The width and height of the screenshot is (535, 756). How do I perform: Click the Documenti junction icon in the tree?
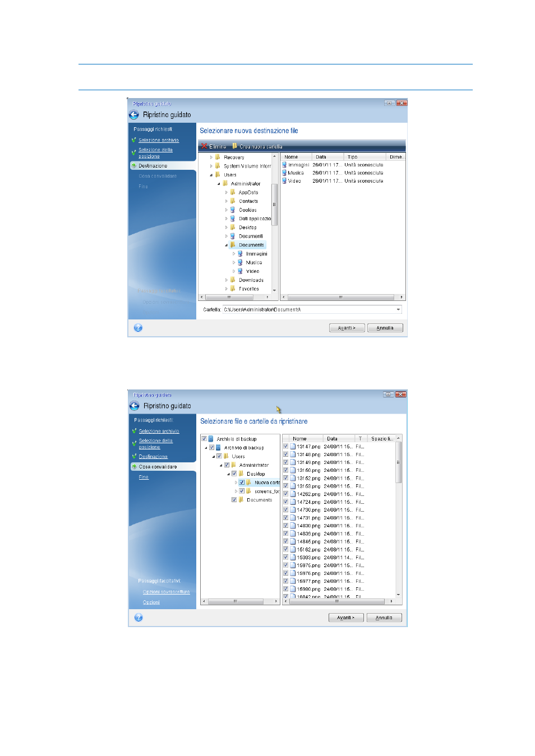pyautogui.click(x=233, y=236)
